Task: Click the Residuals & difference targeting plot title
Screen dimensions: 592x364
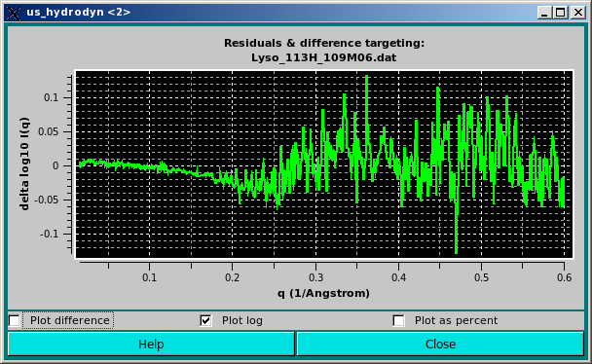Action: click(324, 43)
